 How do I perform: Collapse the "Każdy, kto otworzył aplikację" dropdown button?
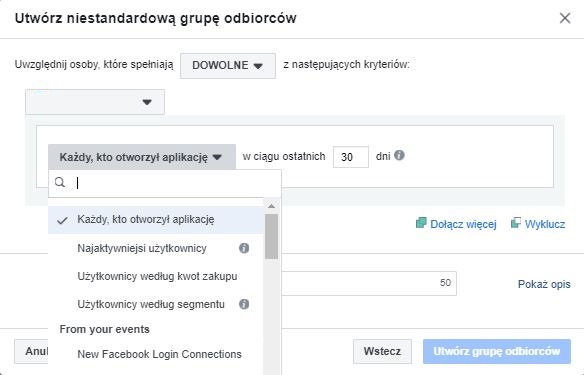pyautogui.click(x=142, y=157)
